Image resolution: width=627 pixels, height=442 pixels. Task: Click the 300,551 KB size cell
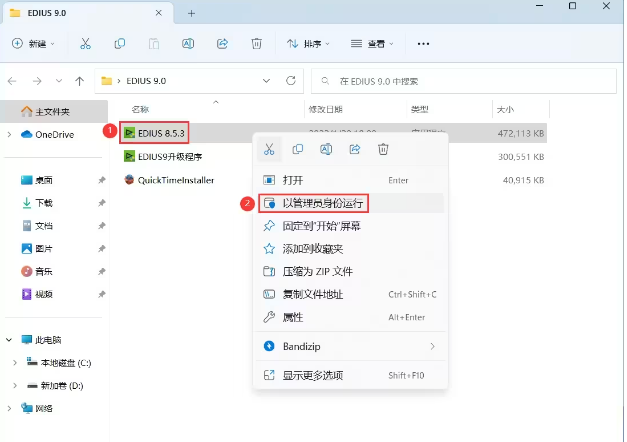(521, 157)
